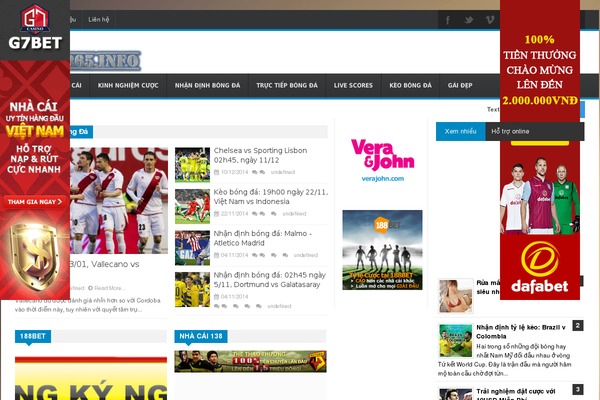600x400 pixels.
Task: Open Nhận Định Bóng Đá menu item
Action: 207,85
